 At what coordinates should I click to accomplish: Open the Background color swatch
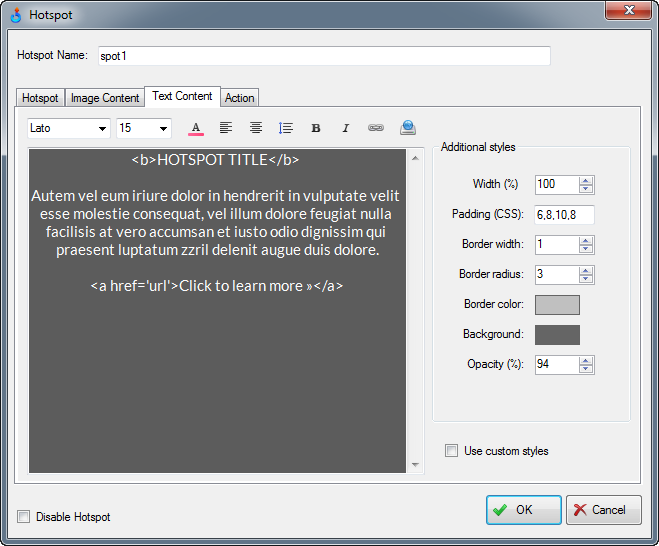coord(557,335)
